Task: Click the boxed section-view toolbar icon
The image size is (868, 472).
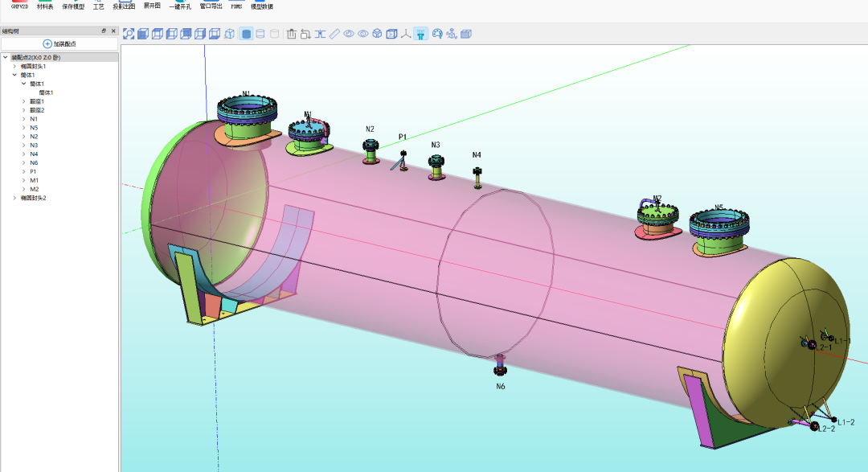Action: [x=391, y=34]
